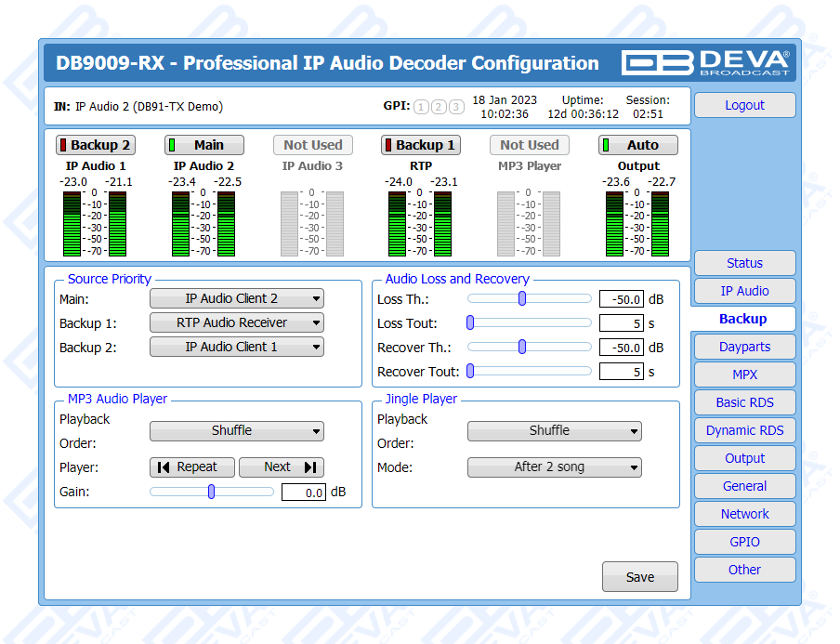
Task: Click the Loss Th. slider handle
Action: point(522,298)
